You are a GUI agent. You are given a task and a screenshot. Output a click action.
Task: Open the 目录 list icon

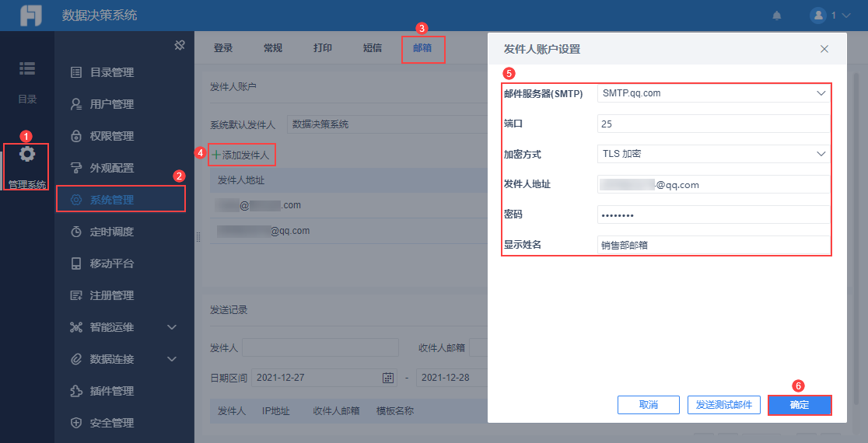[x=27, y=68]
